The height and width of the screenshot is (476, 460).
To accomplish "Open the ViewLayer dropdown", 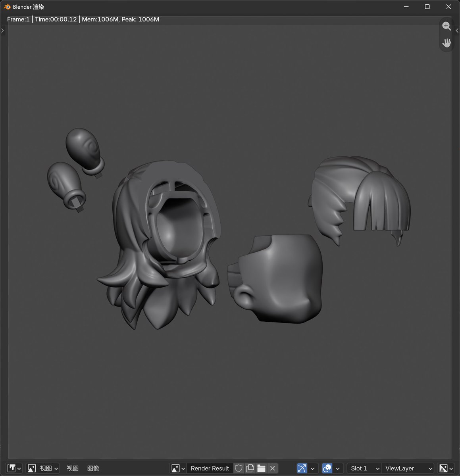I will click(408, 468).
